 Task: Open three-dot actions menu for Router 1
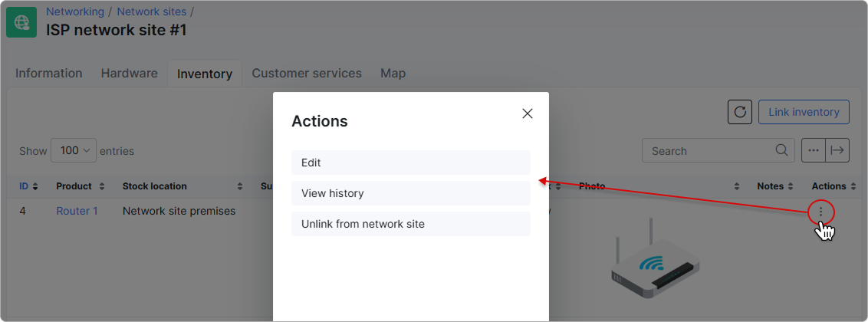(x=821, y=212)
